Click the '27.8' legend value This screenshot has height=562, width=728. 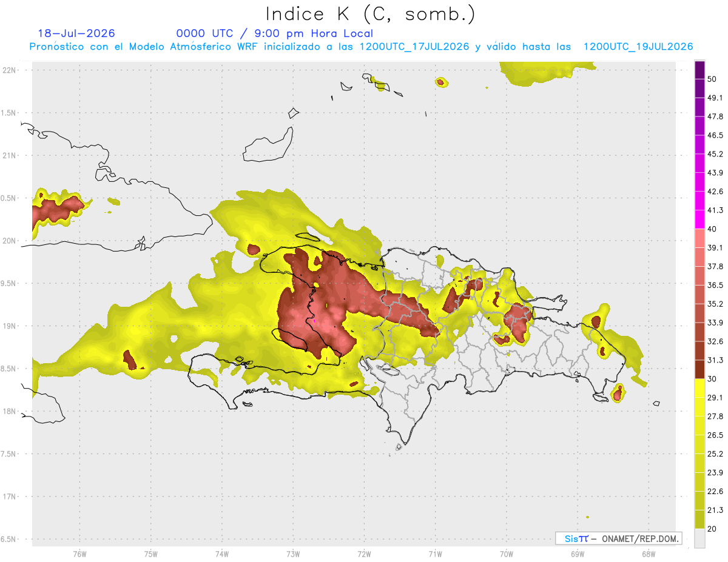[x=715, y=416]
